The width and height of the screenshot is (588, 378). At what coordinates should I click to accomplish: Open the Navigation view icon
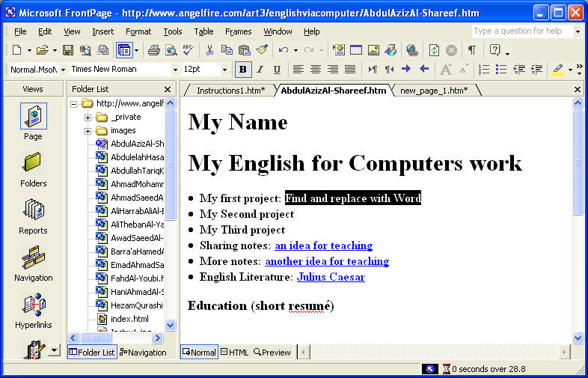click(x=33, y=263)
